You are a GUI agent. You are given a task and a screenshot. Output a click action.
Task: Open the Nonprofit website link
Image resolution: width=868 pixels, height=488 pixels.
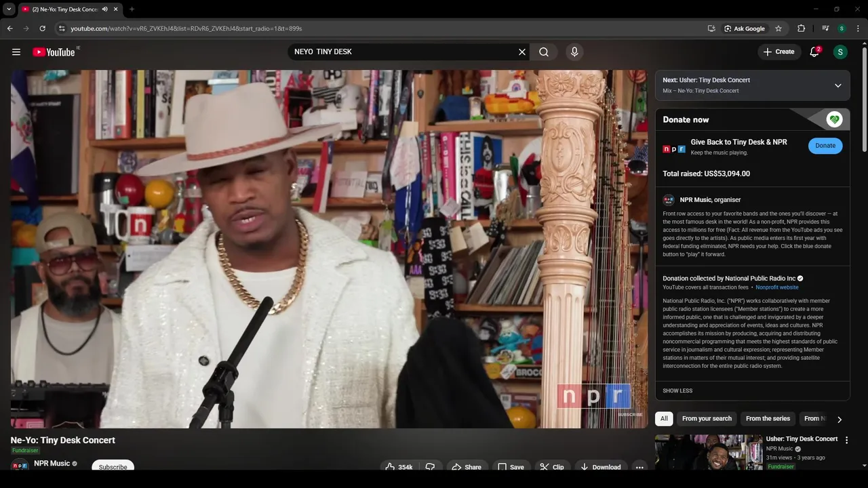tap(777, 287)
